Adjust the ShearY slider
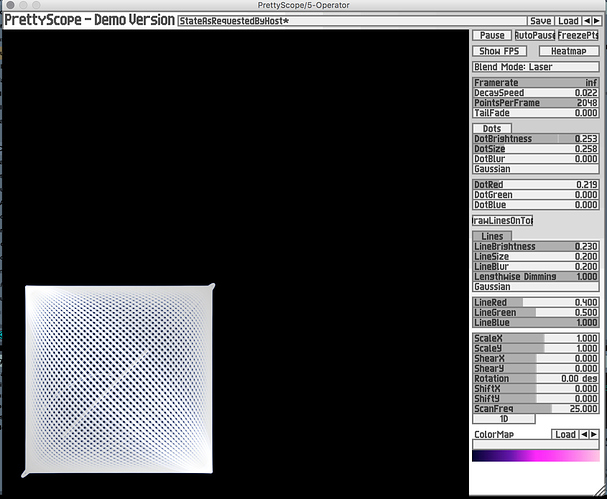Image resolution: width=607 pixels, height=499 pixels. [536, 369]
